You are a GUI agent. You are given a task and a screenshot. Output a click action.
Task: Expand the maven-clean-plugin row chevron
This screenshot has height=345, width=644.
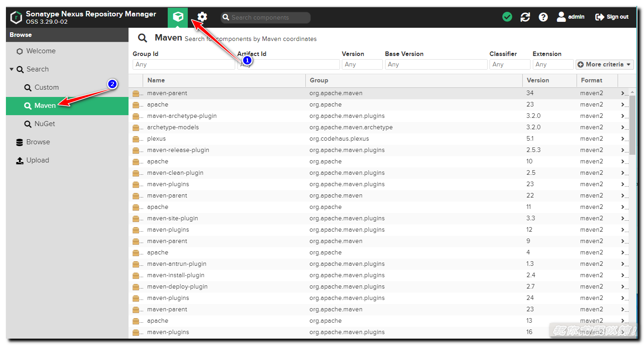coord(623,173)
